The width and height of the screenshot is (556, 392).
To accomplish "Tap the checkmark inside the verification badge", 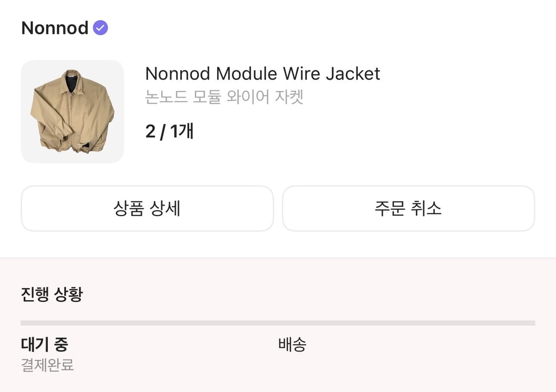I will click(x=100, y=28).
